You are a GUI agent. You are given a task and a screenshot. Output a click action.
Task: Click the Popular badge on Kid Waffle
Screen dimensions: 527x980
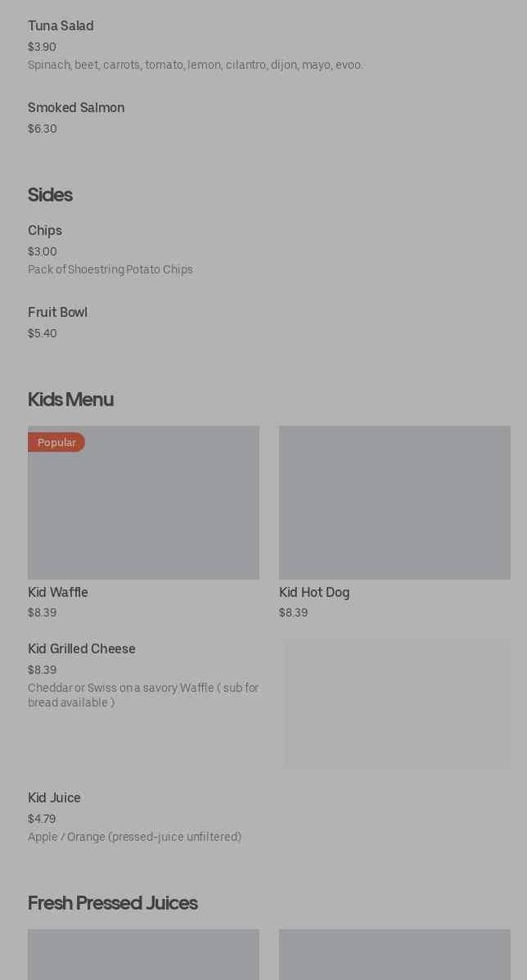coord(56,442)
